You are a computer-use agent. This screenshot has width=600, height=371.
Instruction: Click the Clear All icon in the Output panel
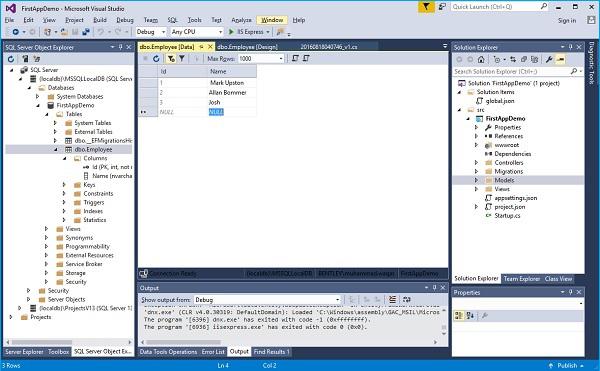pos(392,299)
